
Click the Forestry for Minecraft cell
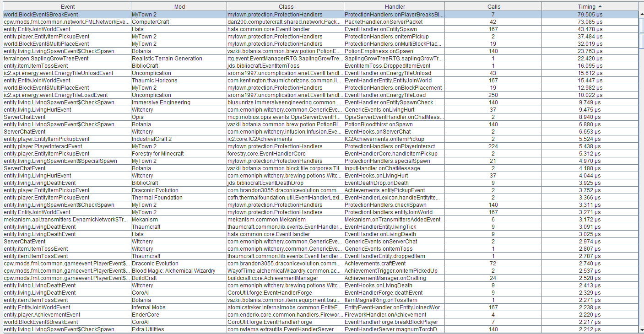coord(179,154)
